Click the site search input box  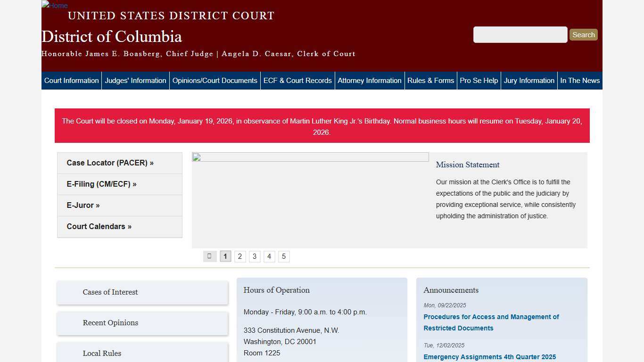click(520, 34)
